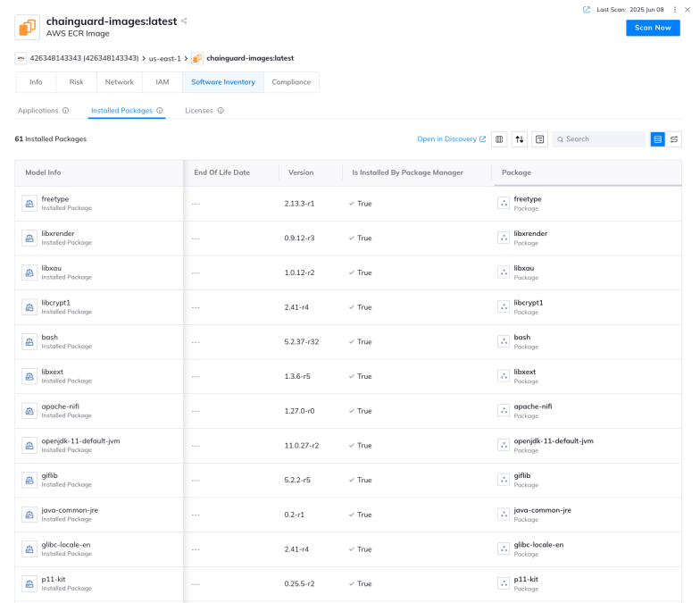This screenshot has height=603, width=700.
Task: Focus the Search input field
Action: pos(598,139)
